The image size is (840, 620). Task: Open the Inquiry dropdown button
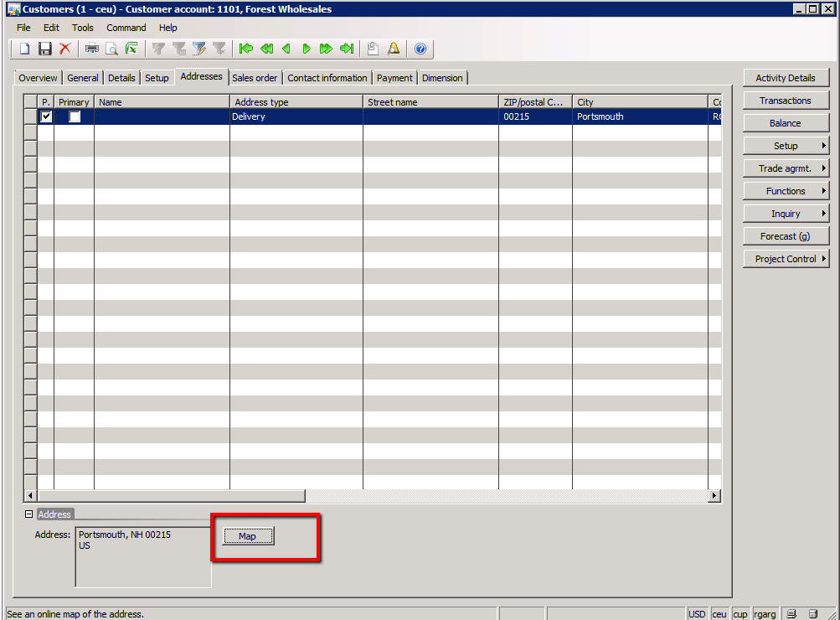786,214
